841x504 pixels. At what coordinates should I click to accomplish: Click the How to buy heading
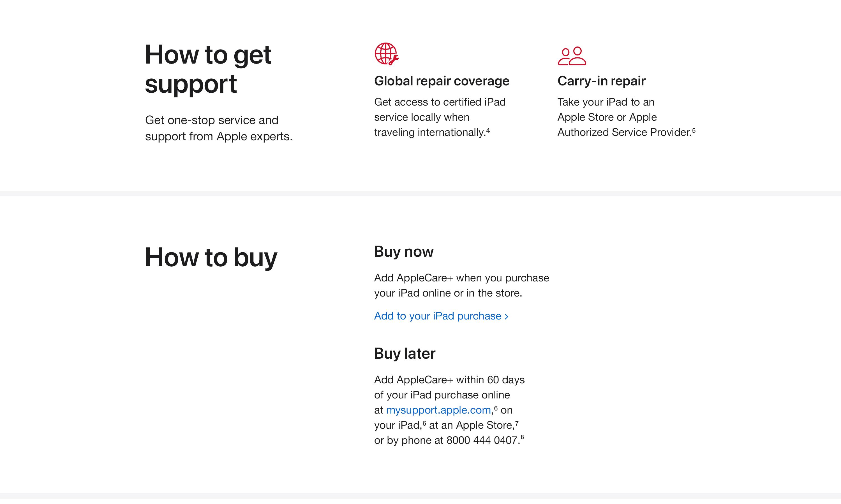(211, 257)
